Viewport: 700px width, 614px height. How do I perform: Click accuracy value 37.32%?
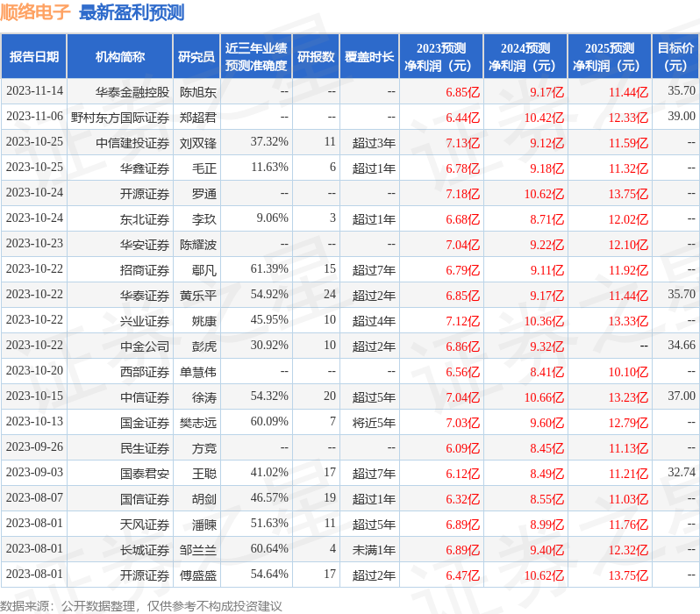pos(269,141)
